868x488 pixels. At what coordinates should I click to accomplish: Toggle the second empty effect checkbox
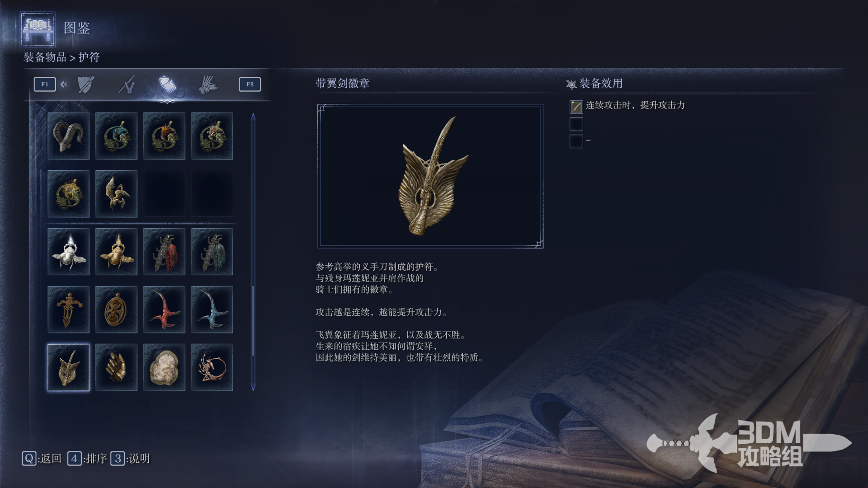pos(576,124)
